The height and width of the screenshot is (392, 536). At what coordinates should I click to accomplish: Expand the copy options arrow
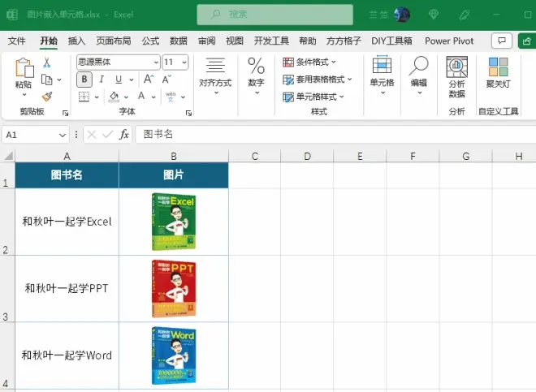[x=59, y=80]
